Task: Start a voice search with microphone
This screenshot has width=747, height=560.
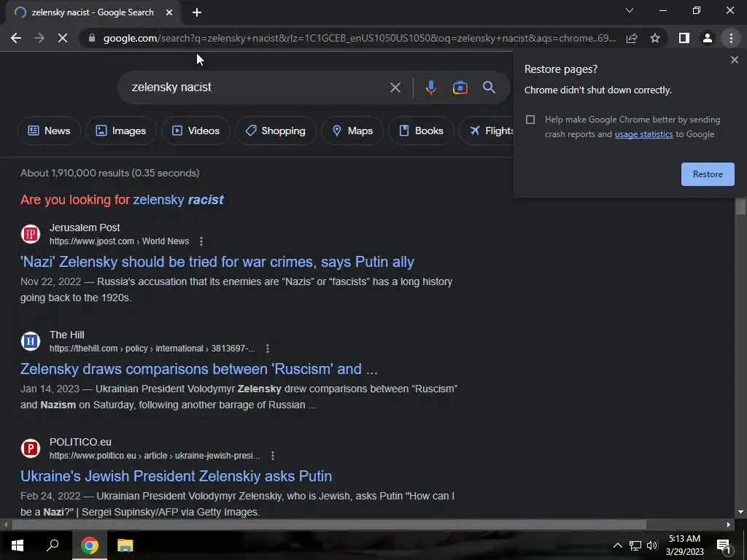Action: point(430,87)
